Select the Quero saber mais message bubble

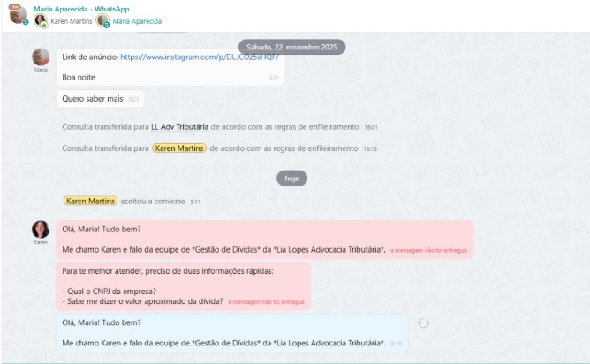click(101, 99)
